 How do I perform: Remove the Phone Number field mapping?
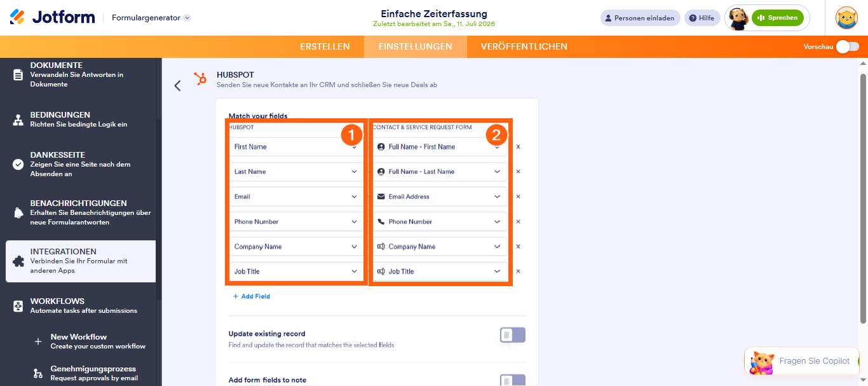(518, 222)
